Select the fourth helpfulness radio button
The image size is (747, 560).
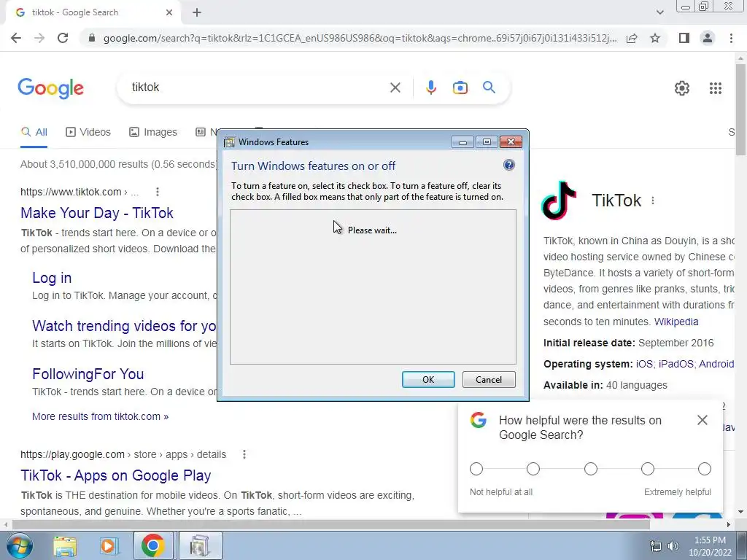click(x=648, y=469)
